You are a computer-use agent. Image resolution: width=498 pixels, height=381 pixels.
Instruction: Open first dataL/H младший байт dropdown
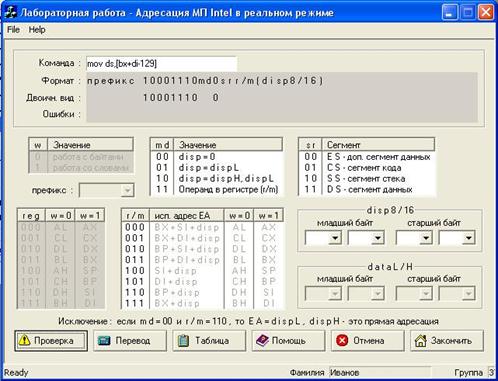(x=335, y=294)
